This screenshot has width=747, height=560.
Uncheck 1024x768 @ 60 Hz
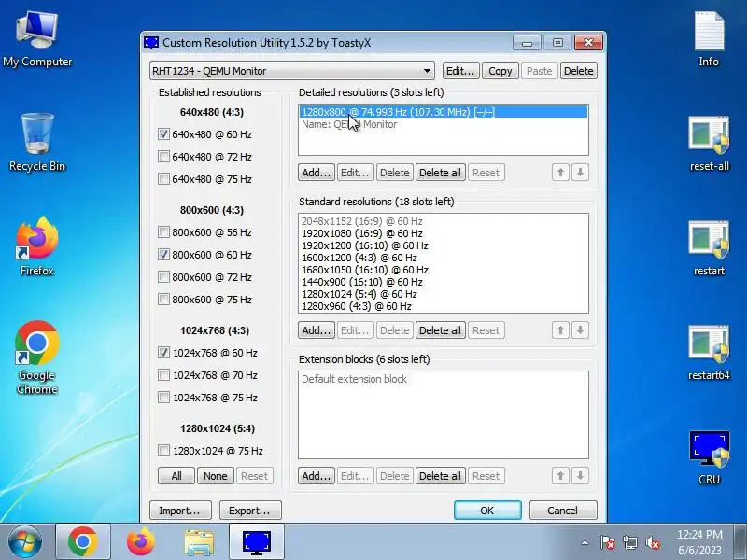coord(163,353)
